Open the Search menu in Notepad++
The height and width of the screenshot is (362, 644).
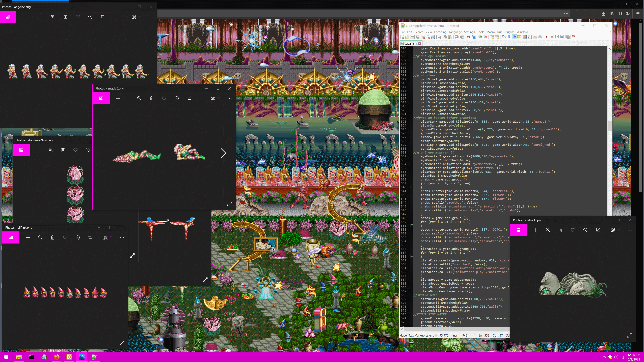(419, 32)
